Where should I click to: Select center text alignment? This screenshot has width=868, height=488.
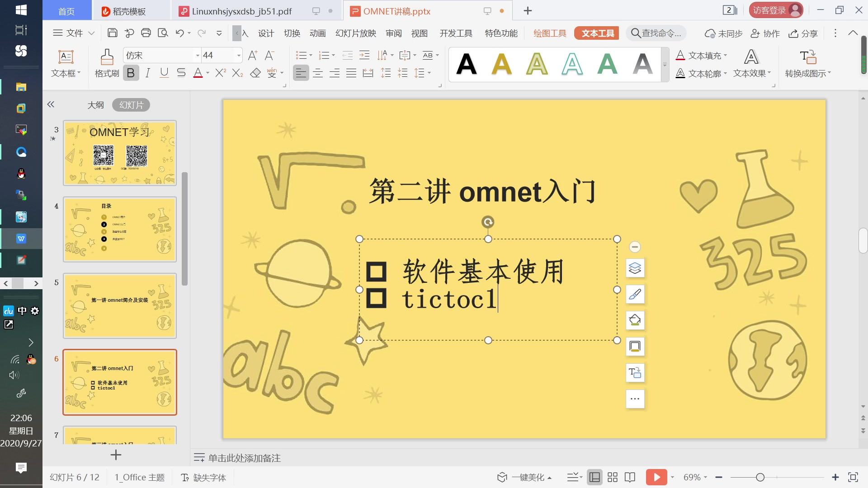(x=318, y=73)
